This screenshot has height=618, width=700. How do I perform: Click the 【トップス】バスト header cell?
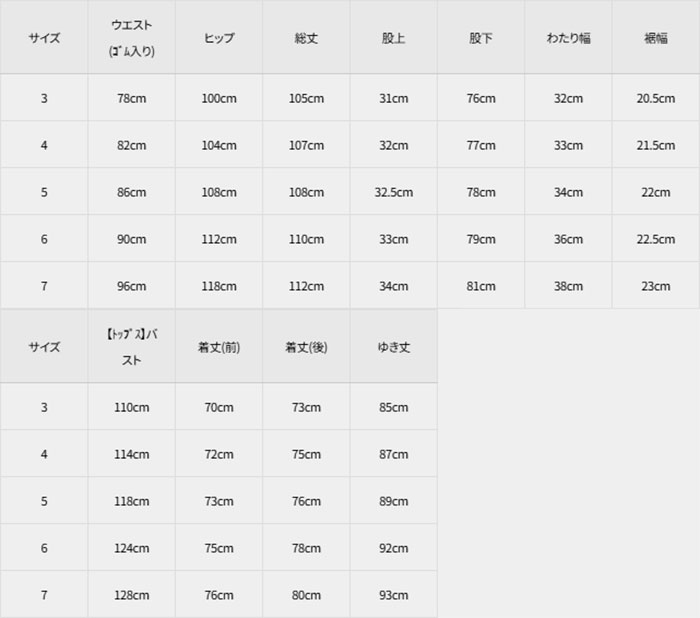pyautogui.click(x=131, y=347)
